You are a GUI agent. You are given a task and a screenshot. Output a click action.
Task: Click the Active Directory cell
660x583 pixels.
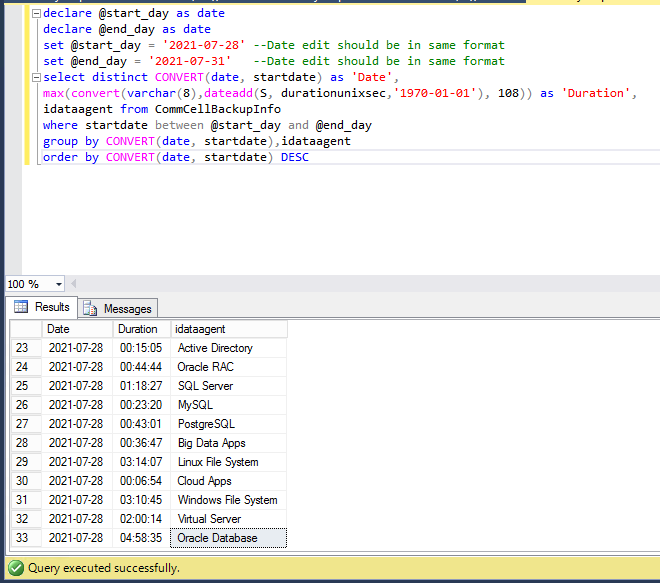229,348
